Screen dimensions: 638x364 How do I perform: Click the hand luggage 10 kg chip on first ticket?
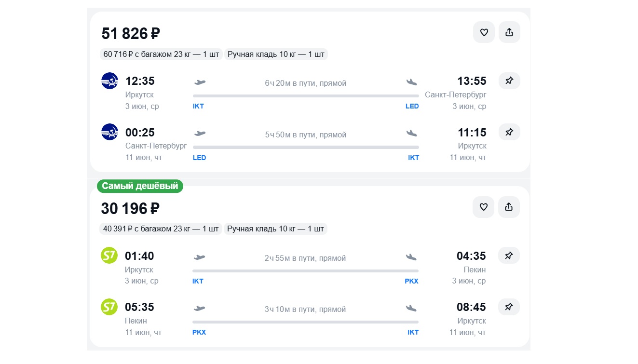coord(276,54)
